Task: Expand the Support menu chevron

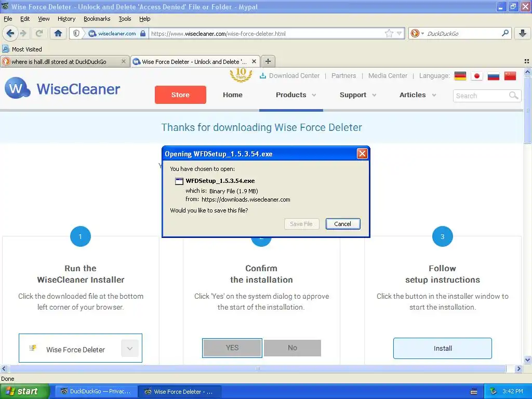Action: (x=374, y=95)
